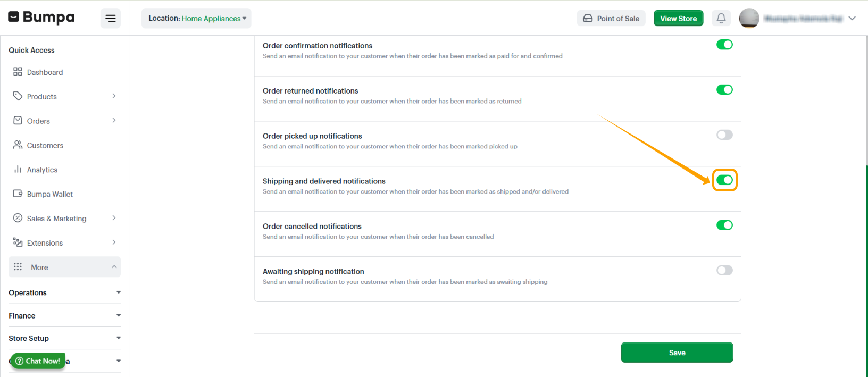
Task: Click the Sales & Marketing percent icon
Action: coord(18,218)
